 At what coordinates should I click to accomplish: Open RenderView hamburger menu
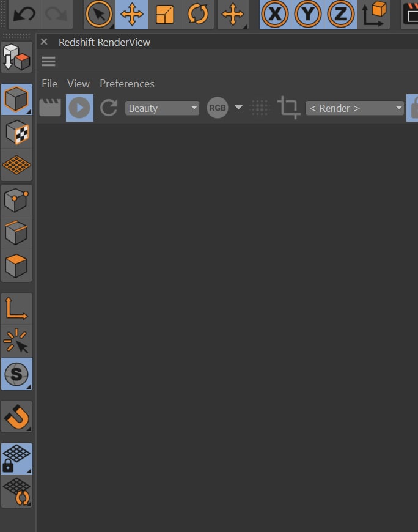[48, 61]
